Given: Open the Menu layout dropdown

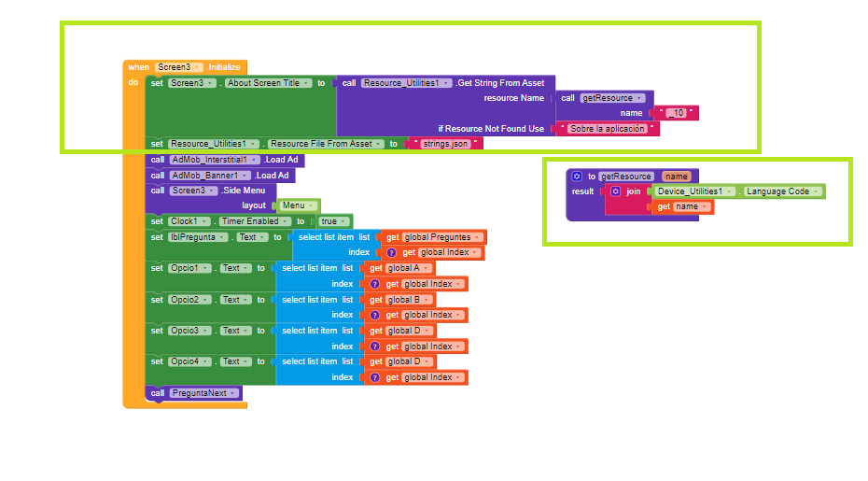Looking at the screenshot, I should coord(298,205).
